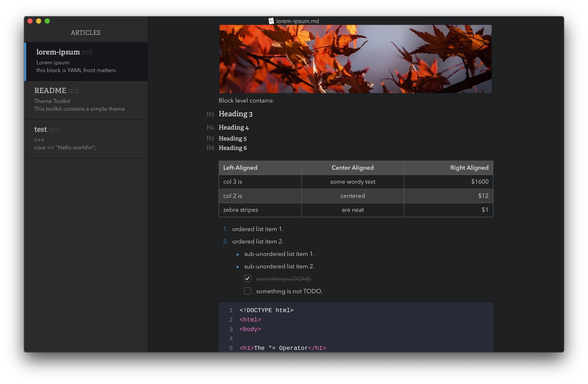Click the H4 heading level marker
The height and width of the screenshot is (384, 588).
click(x=210, y=127)
